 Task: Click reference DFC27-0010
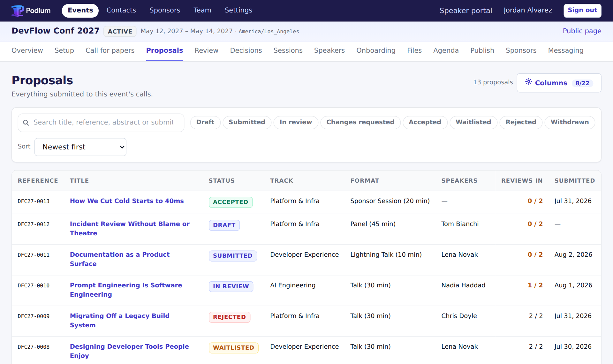[x=34, y=286]
